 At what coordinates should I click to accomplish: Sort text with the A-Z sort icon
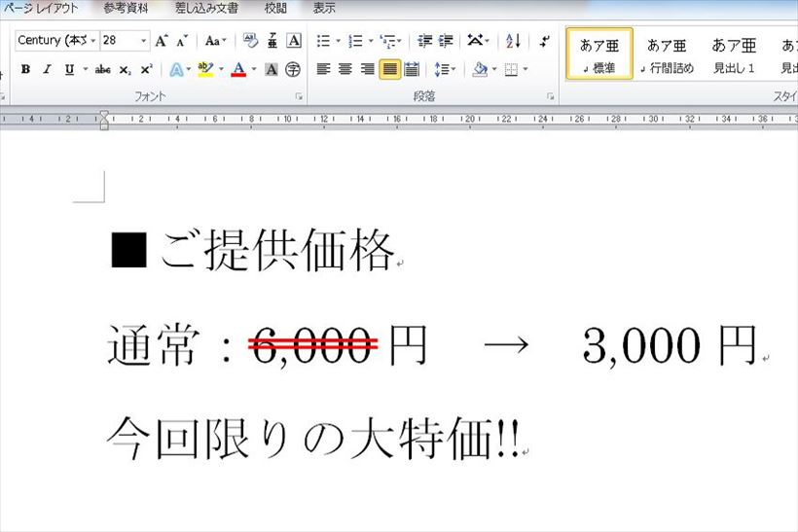click(513, 41)
